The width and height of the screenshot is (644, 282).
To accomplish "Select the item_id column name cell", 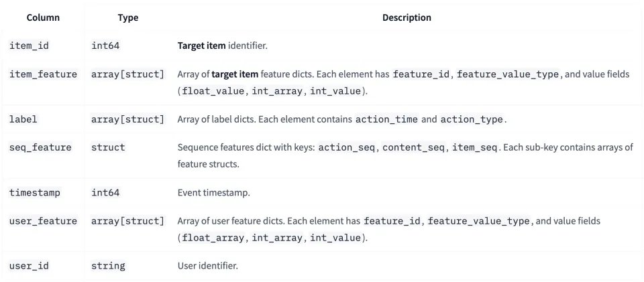I will click(29, 46).
